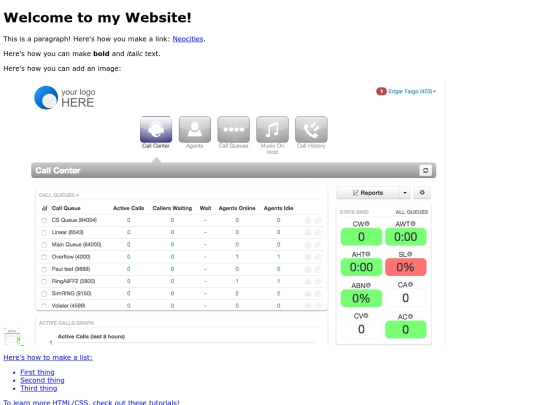Click the Call Queue column header

pyautogui.click(x=66, y=208)
